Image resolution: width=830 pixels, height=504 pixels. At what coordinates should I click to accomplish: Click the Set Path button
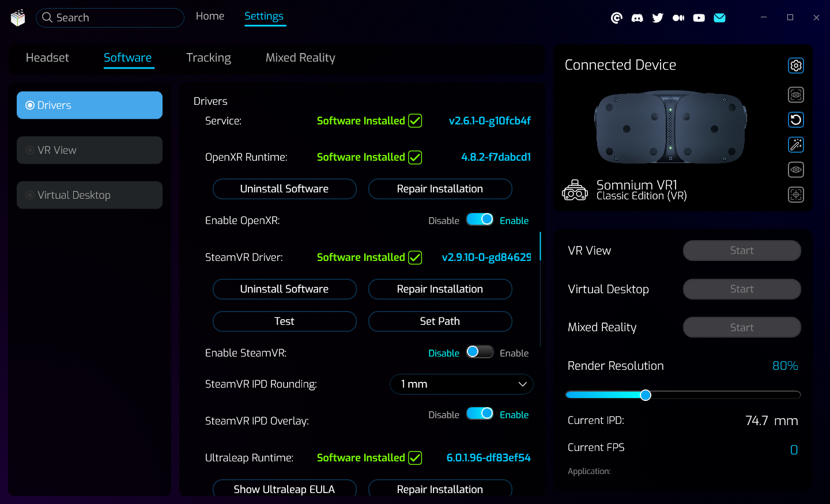coord(440,321)
